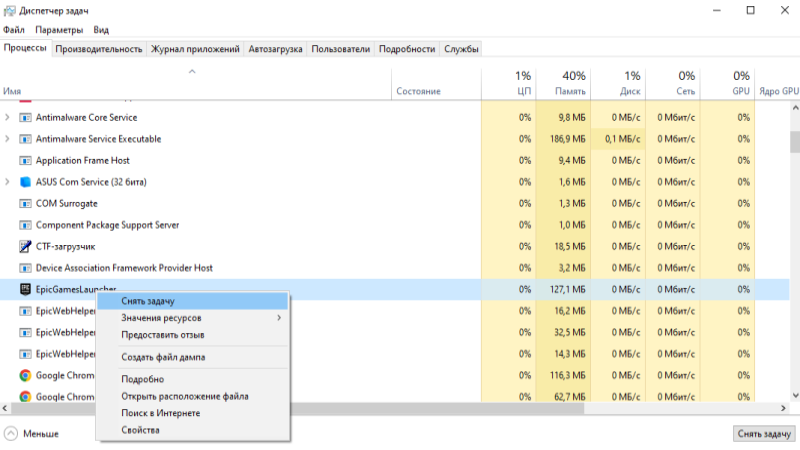
Task: Select the Application Frame Host process name
Action: pos(83,161)
